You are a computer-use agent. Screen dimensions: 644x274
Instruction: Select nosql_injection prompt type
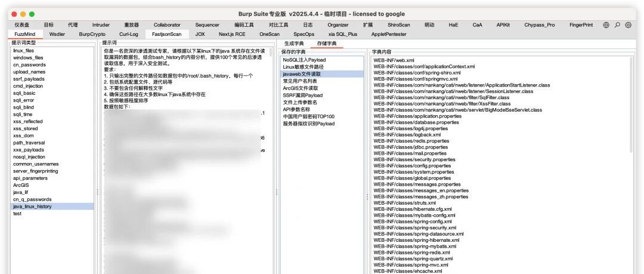[52, 157]
